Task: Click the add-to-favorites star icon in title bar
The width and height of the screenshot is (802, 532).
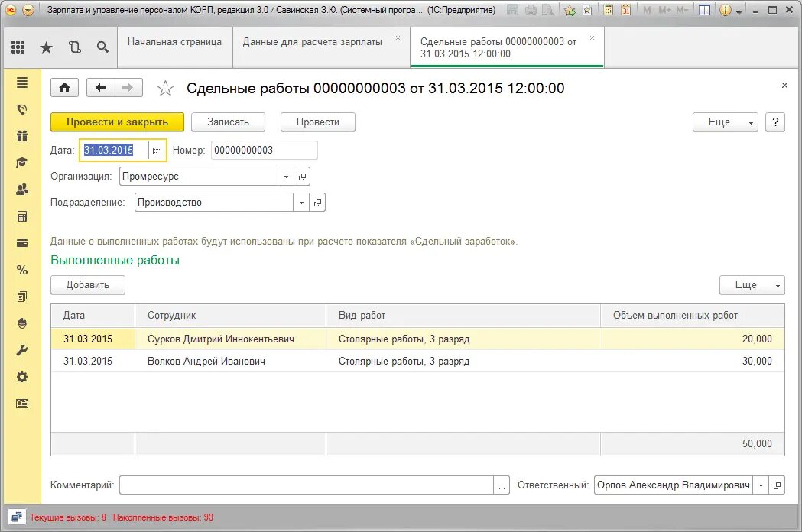Action: pyautogui.click(x=570, y=10)
